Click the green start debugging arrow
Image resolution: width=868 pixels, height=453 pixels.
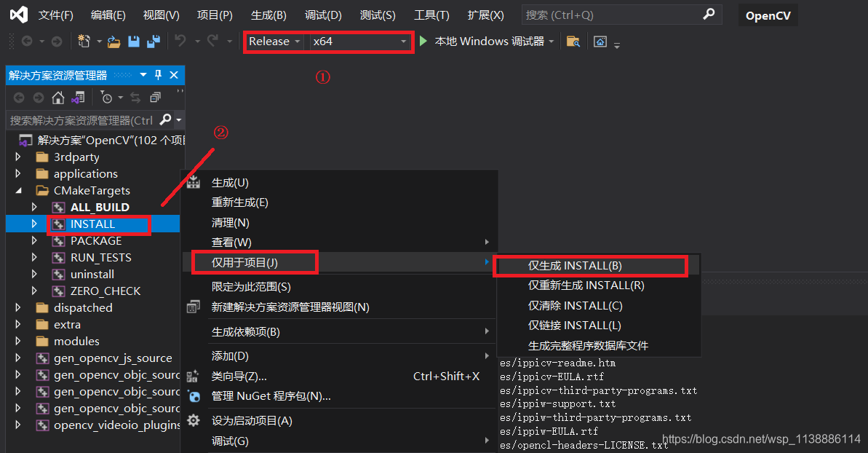click(x=423, y=41)
